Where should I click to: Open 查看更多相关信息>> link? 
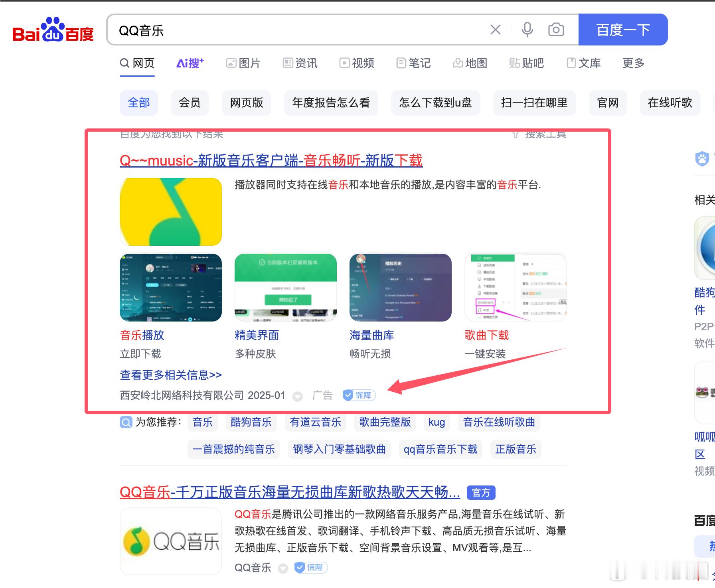click(171, 375)
